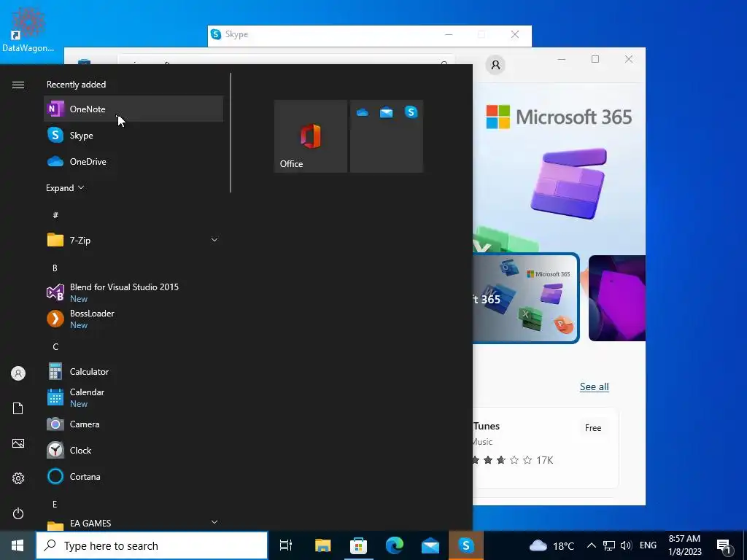Open Microsoft Edge from the taskbar

pyautogui.click(x=395, y=545)
